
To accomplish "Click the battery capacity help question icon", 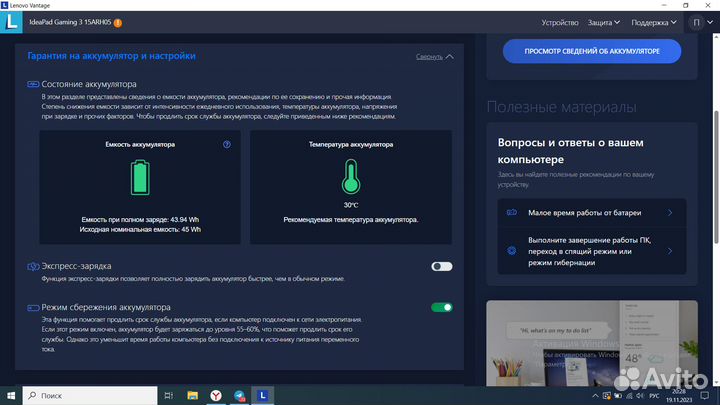I will (x=227, y=144).
